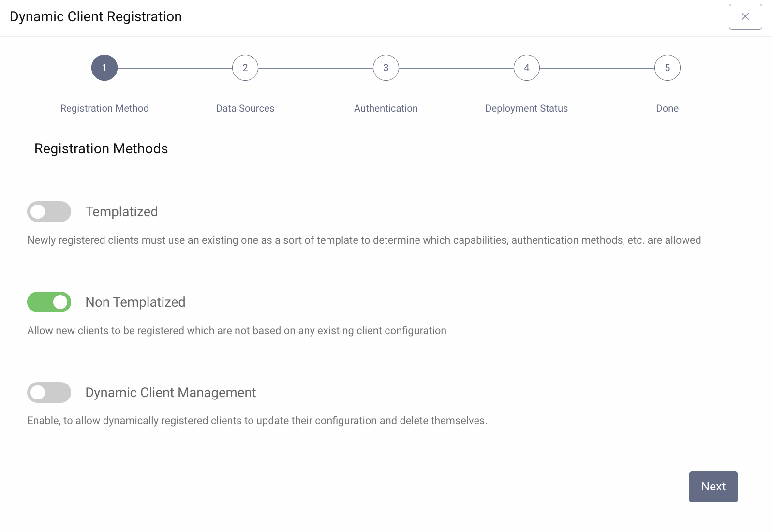Disable the Non Templatized toggle switch
The image size is (772, 532).
point(49,302)
